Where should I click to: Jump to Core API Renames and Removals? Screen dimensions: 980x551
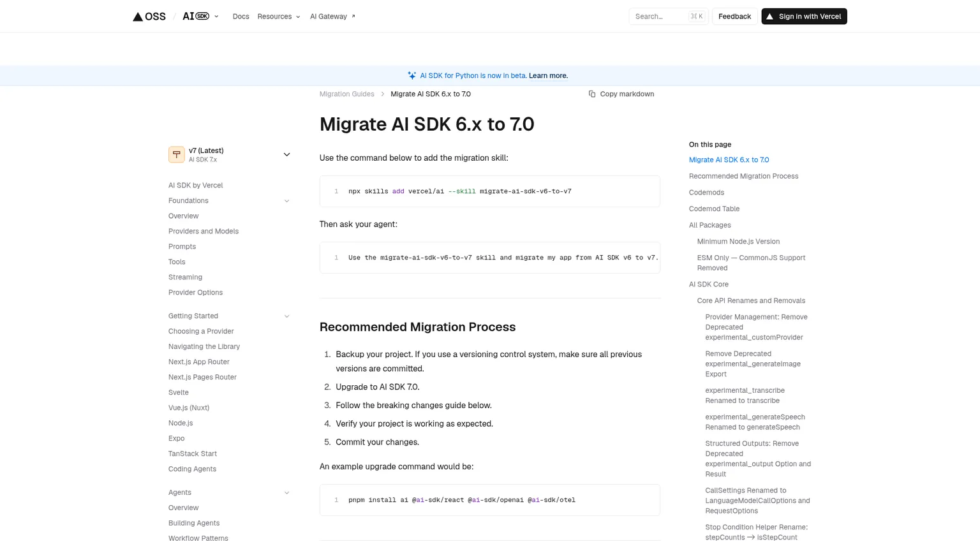tap(751, 301)
